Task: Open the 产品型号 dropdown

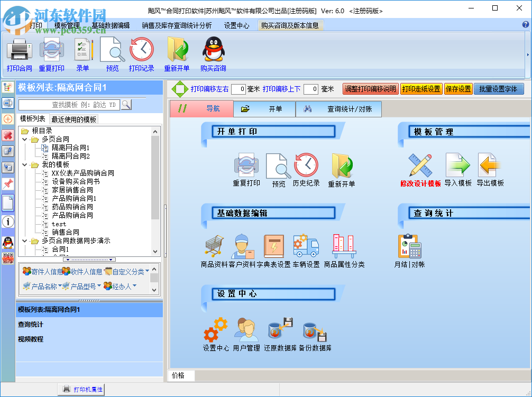Action: 81,287
